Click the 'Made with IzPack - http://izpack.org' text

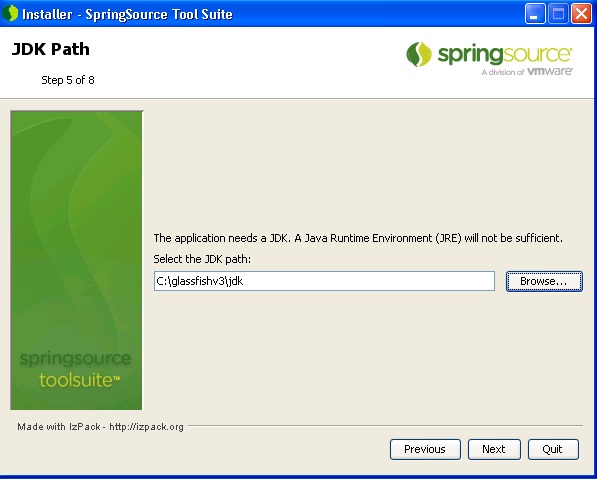[x=101, y=427]
